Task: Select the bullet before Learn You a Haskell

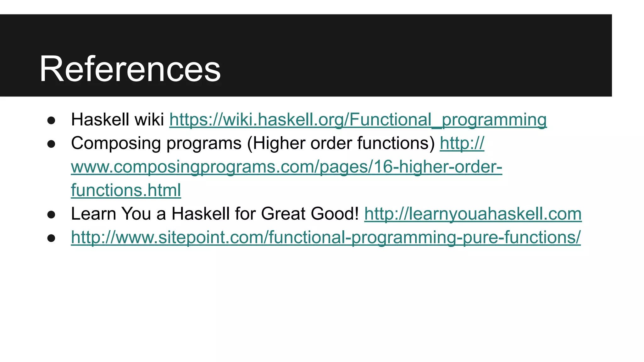Action: pos(51,215)
